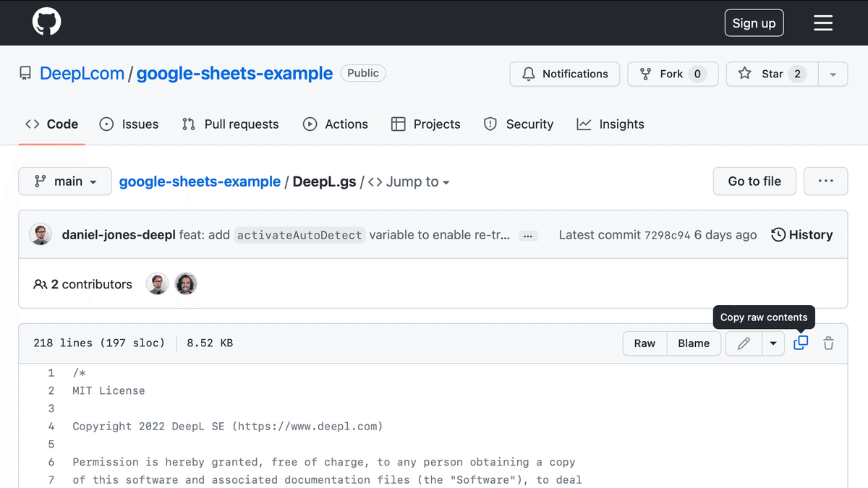868x488 pixels.
Task: Expand the star lists dropdown arrow
Action: [833, 74]
